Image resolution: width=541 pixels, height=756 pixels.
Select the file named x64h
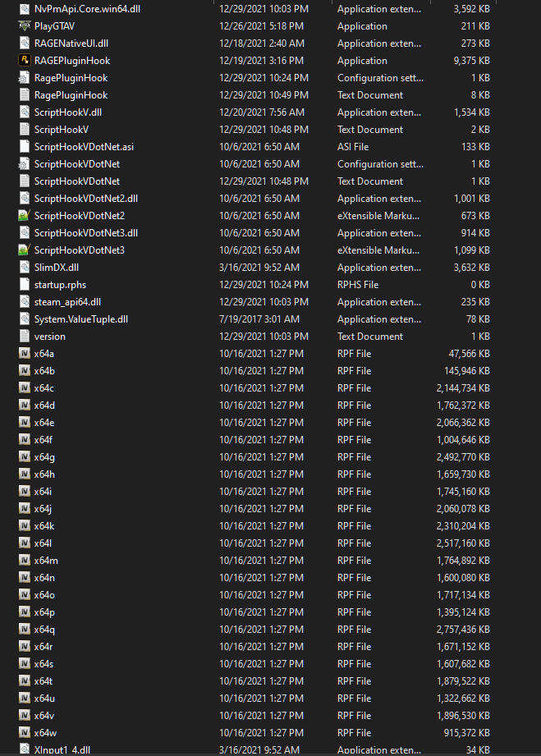pos(44,474)
